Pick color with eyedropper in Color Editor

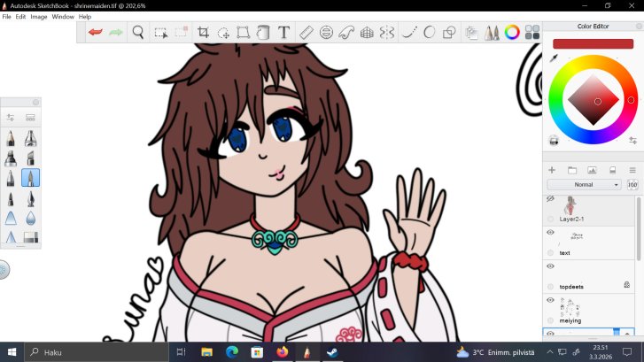554,58
